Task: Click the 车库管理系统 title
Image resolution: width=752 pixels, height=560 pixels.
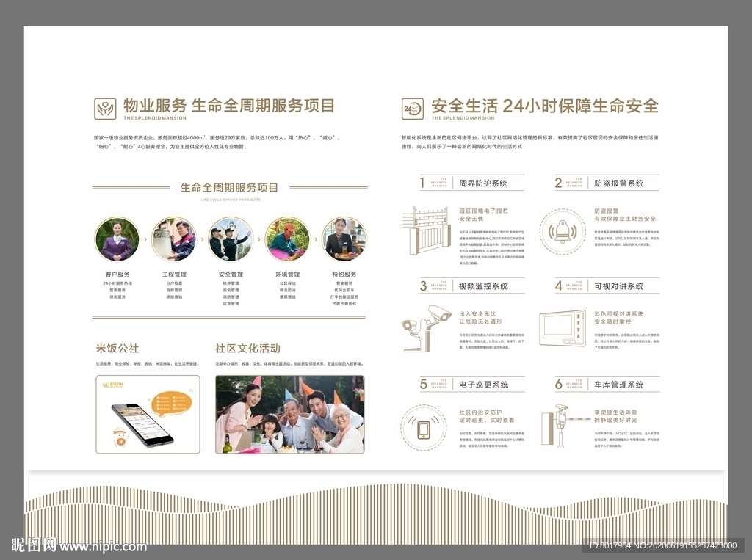Action: 618,385
